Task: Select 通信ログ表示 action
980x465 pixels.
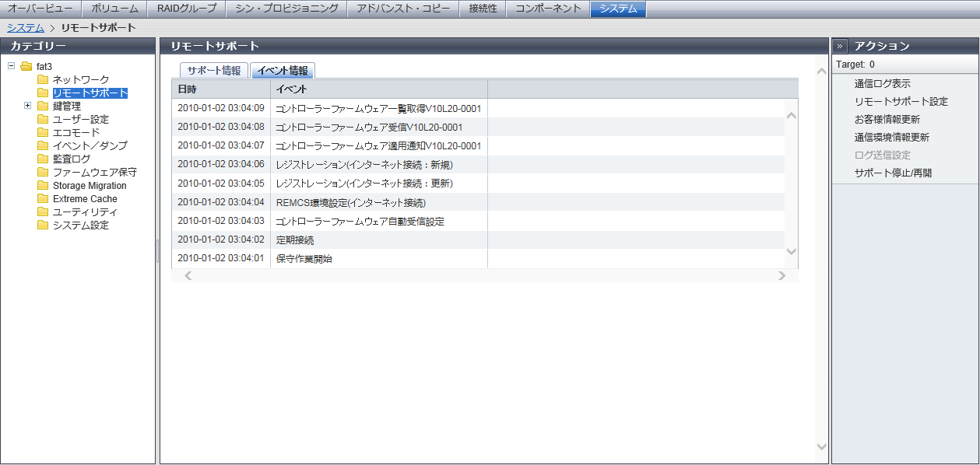Action: tap(882, 84)
